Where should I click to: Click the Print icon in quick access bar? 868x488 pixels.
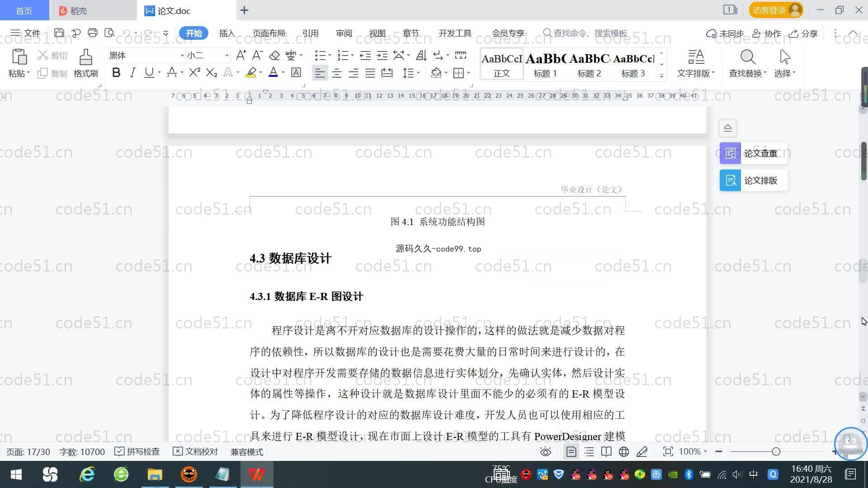click(x=93, y=33)
